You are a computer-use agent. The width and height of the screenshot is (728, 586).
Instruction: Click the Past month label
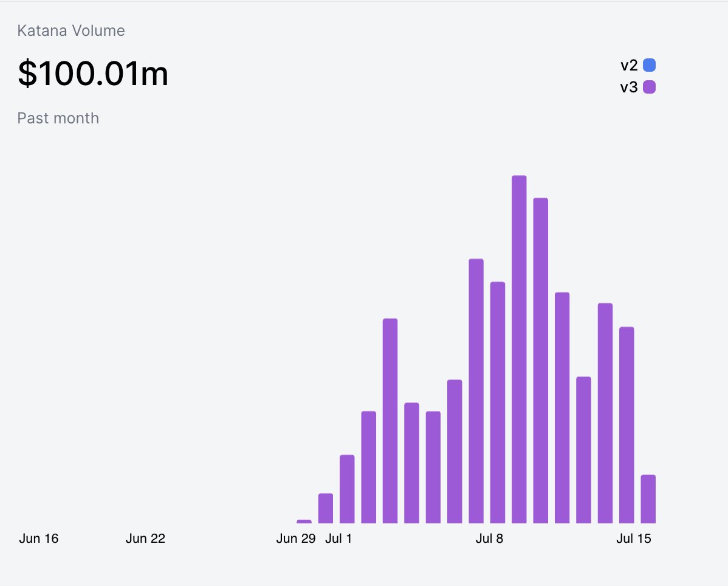(58, 118)
